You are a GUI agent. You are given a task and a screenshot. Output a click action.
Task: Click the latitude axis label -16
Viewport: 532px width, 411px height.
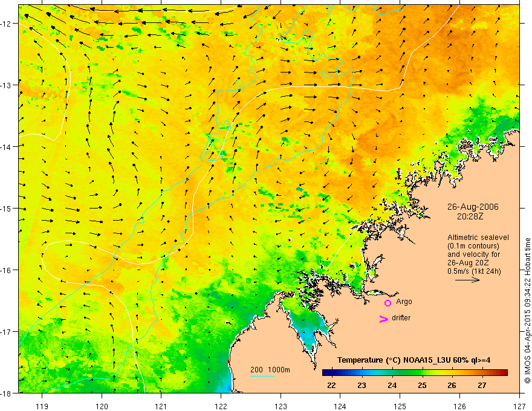[x=6, y=270]
